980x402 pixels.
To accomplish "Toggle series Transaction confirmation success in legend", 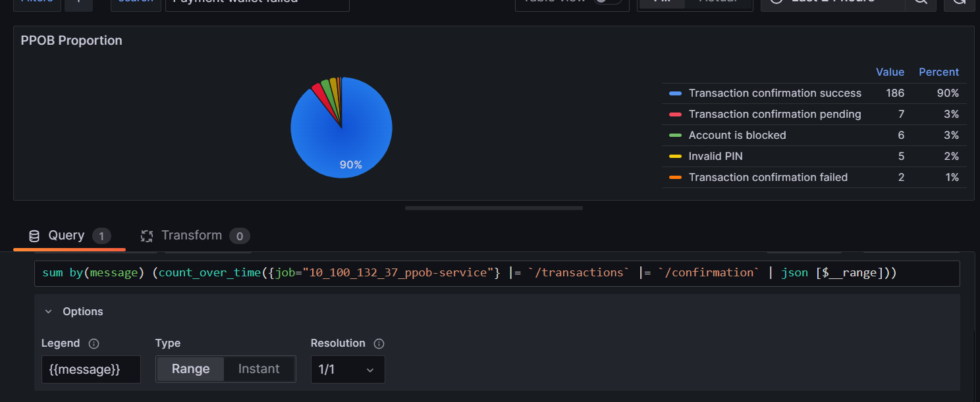I will tap(775, 93).
